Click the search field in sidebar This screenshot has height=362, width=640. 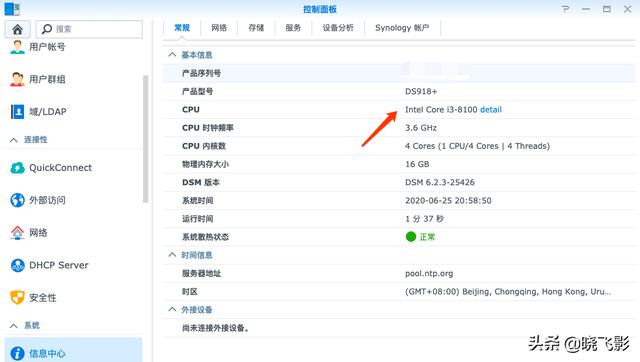tap(89, 29)
